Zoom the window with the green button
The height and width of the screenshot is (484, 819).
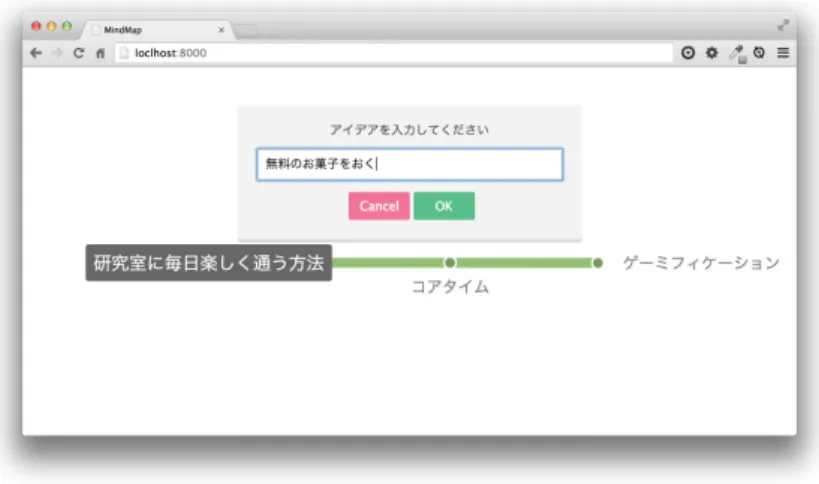click(x=67, y=26)
